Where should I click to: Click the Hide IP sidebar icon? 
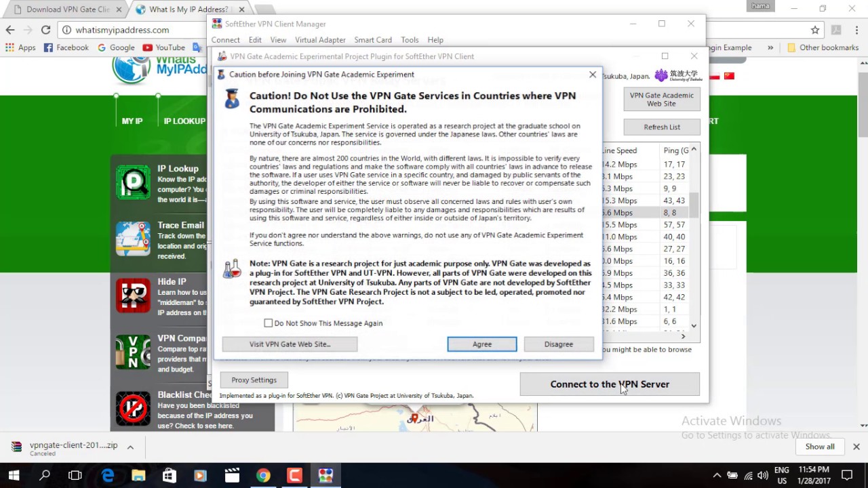tap(133, 295)
